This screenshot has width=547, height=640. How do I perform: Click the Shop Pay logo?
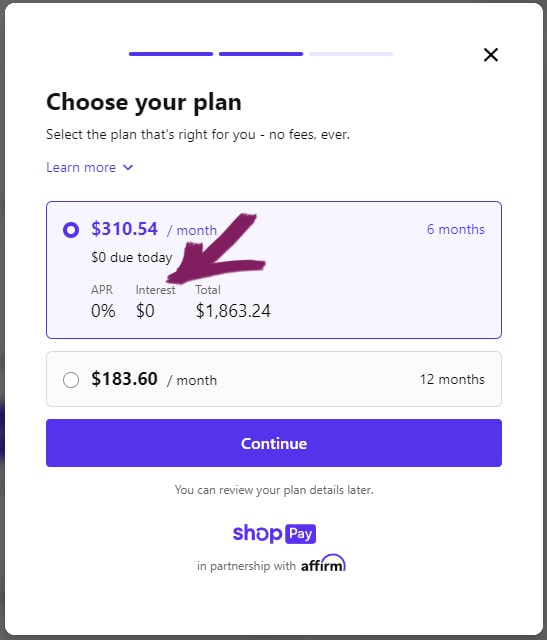(x=274, y=533)
